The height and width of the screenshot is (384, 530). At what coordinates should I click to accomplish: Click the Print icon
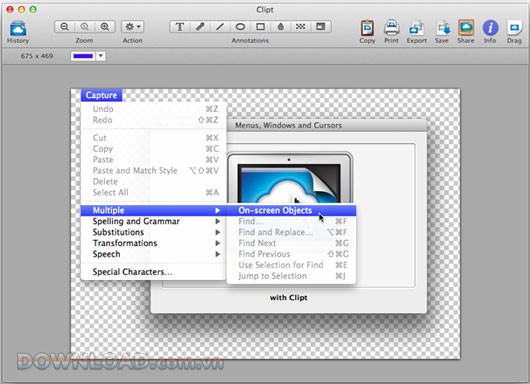point(391,28)
